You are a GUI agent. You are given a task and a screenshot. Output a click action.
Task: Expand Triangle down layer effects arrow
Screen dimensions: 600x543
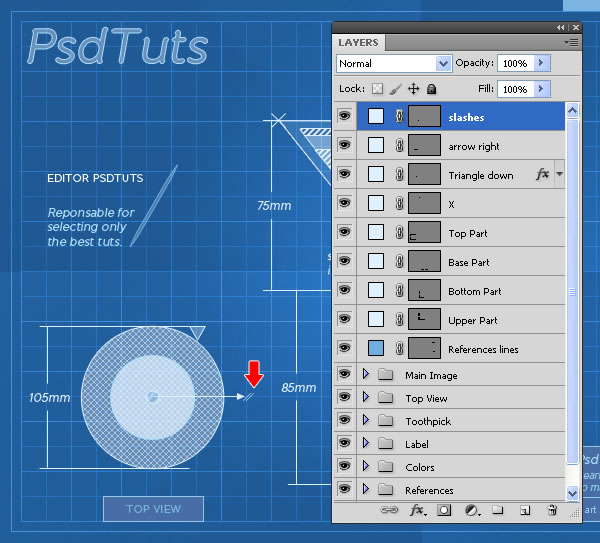[x=559, y=174]
